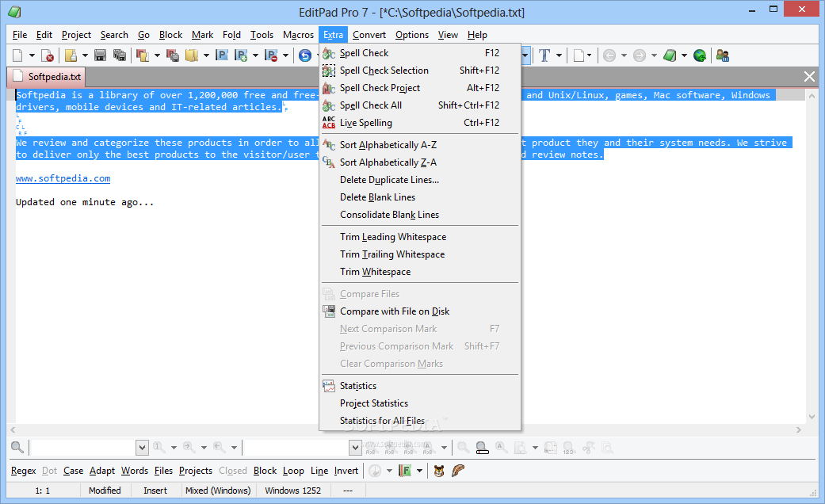The width and height of the screenshot is (825, 504).
Task: Click the Manage Projects P icon
Action: pos(222,55)
